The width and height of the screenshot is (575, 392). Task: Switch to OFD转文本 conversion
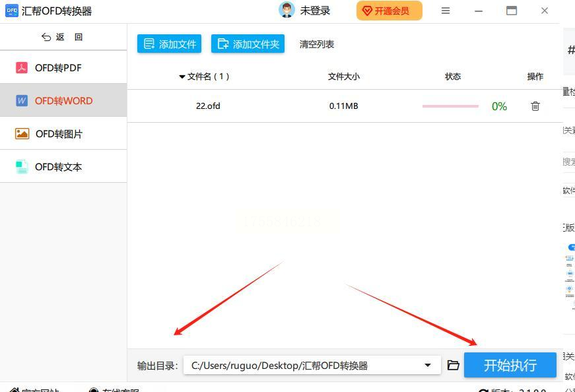click(63, 167)
